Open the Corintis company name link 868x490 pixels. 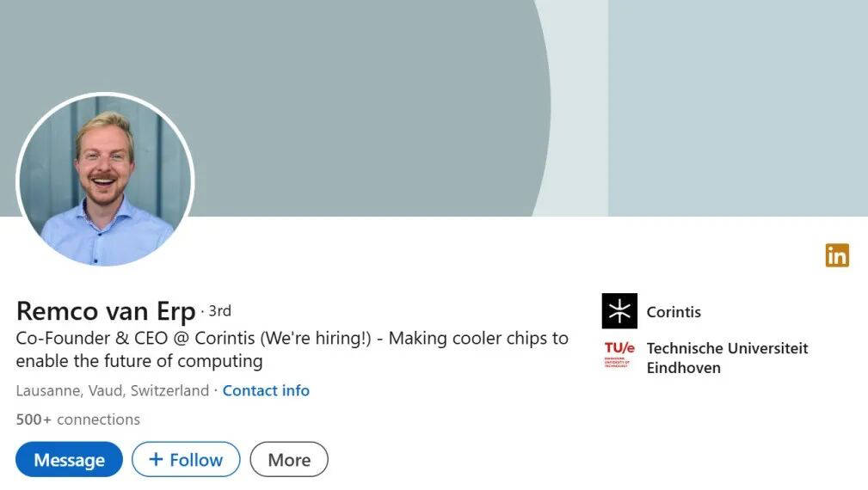pyautogui.click(x=674, y=312)
